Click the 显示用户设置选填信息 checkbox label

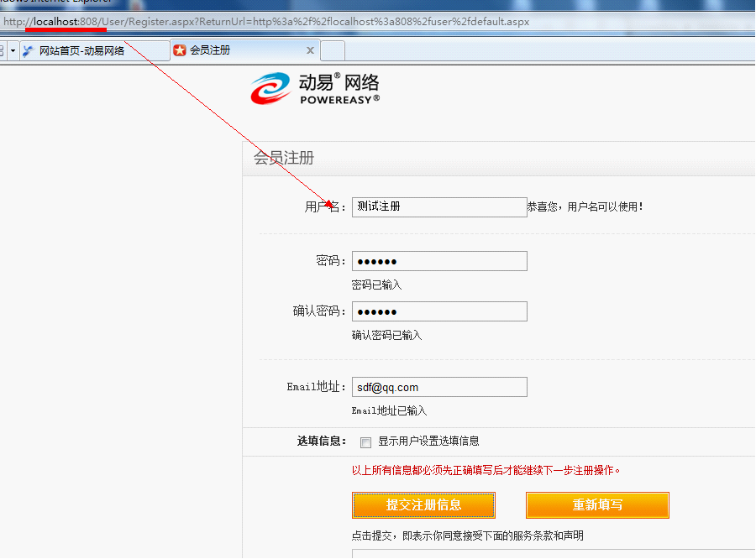point(428,441)
